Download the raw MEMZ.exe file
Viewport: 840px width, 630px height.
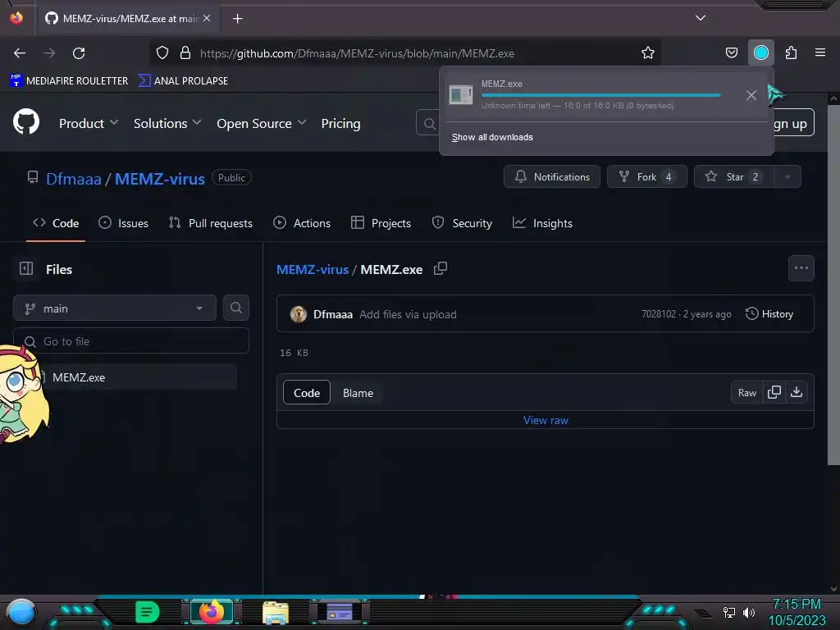tap(797, 393)
